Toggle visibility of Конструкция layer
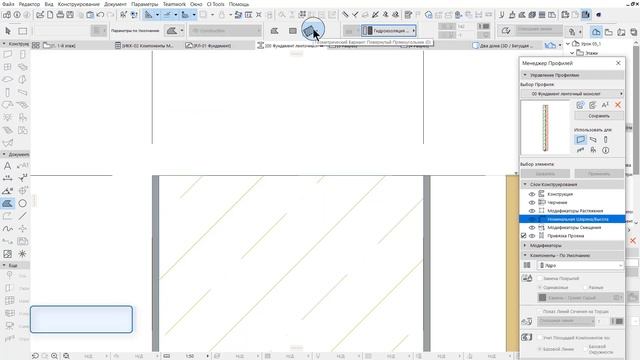The width and height of the screenshot is (640, 360). 532,194
